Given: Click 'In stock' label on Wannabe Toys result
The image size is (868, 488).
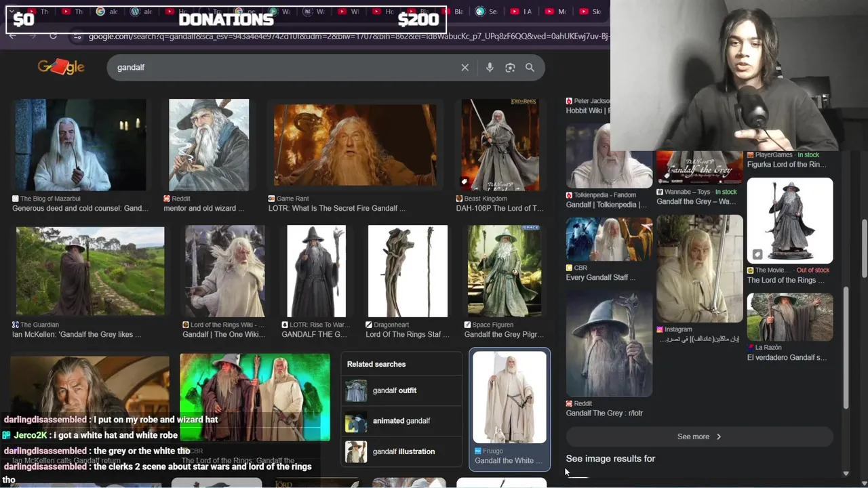Looking at the screenshot, I should click(x=726, y=192).
